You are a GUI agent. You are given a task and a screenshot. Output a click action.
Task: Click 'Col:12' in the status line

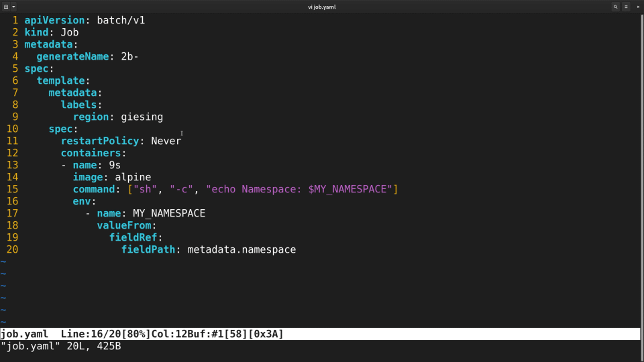point(169,334)
